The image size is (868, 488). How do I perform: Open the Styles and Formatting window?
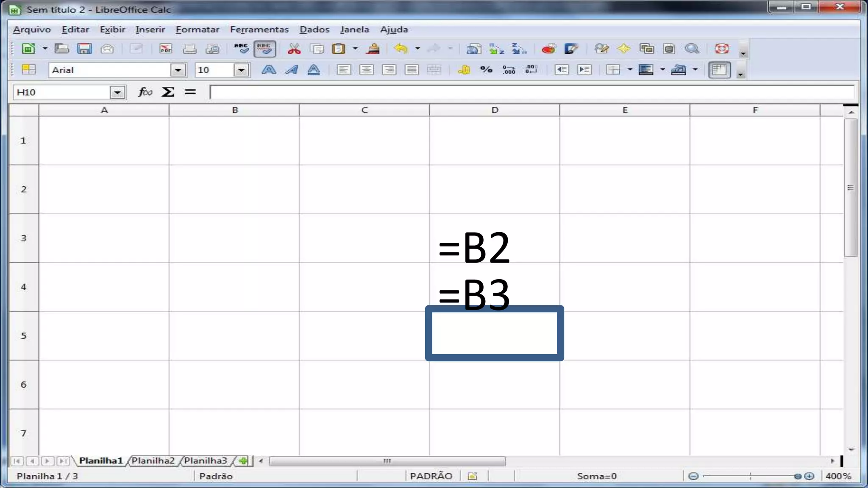(28, 69)
